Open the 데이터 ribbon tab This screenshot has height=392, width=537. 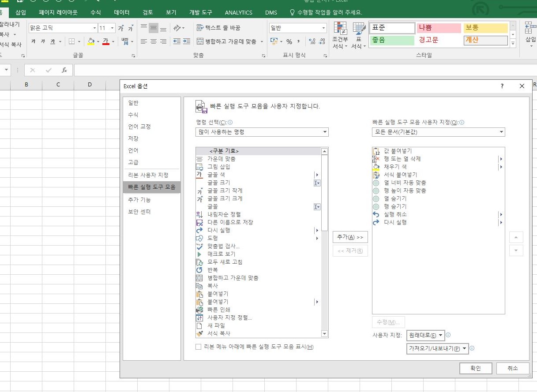point(122,12)
